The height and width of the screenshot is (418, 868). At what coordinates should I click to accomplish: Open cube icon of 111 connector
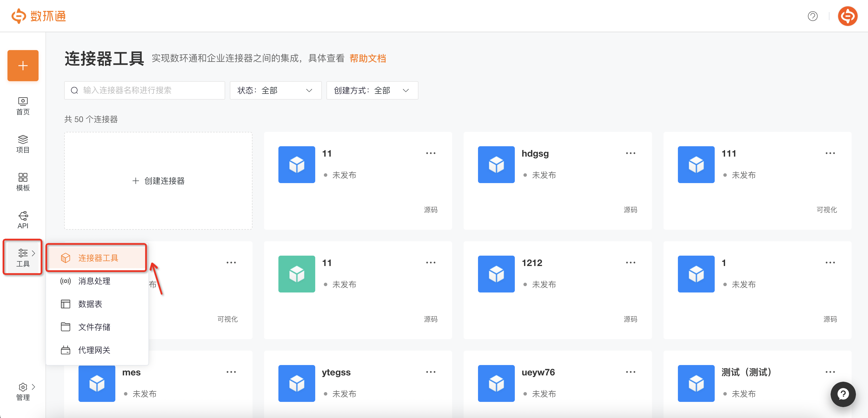[x=696, y=165]
